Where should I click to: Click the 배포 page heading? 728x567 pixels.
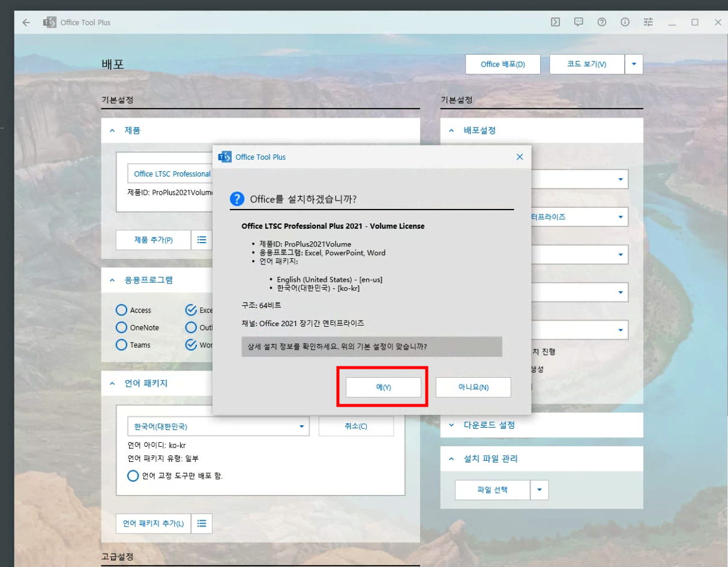tap(113, 64)
